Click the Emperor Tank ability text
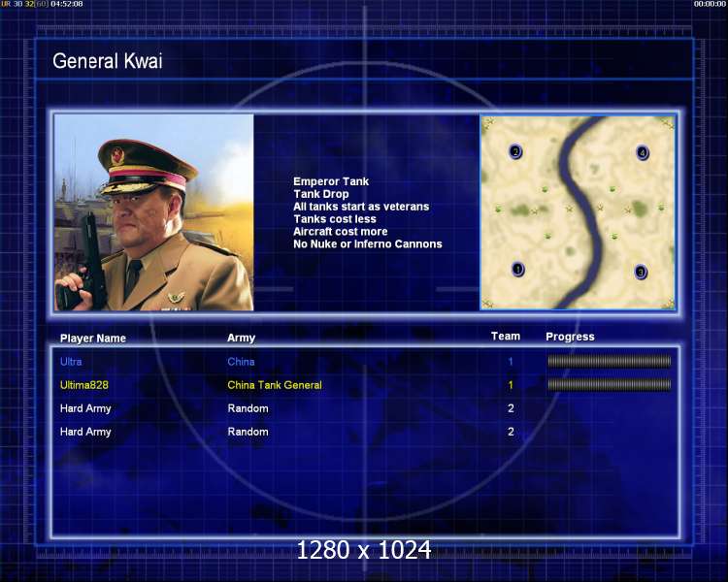 (x=331, y=181)
